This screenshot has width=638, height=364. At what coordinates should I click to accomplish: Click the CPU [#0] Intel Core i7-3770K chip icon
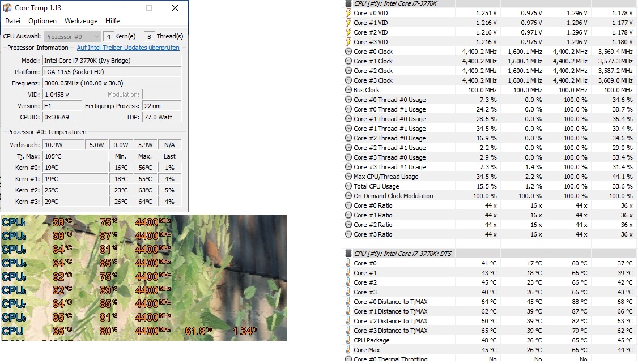point(348,3)
